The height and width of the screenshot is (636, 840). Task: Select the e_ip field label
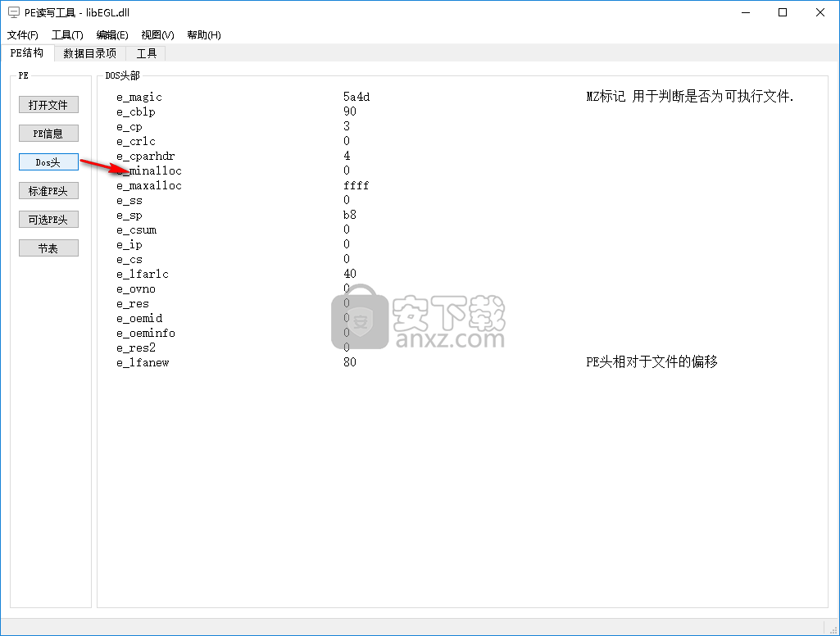[x=129, y=245]
